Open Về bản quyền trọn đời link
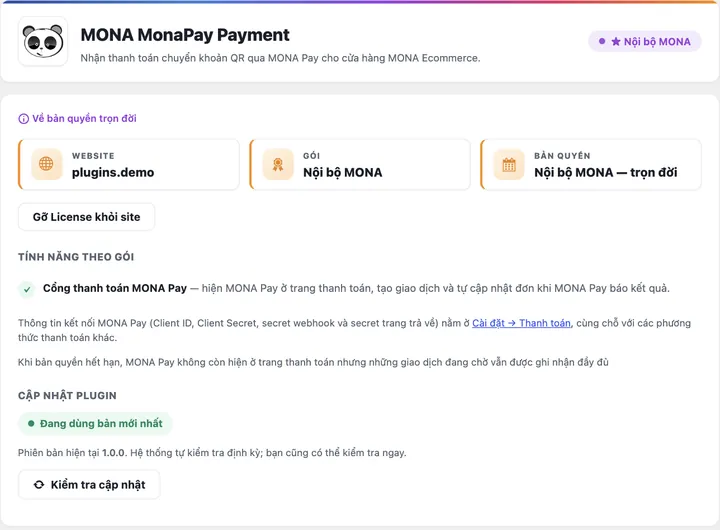This screenshot has width=720, height=530. click(x=84, y=118)
